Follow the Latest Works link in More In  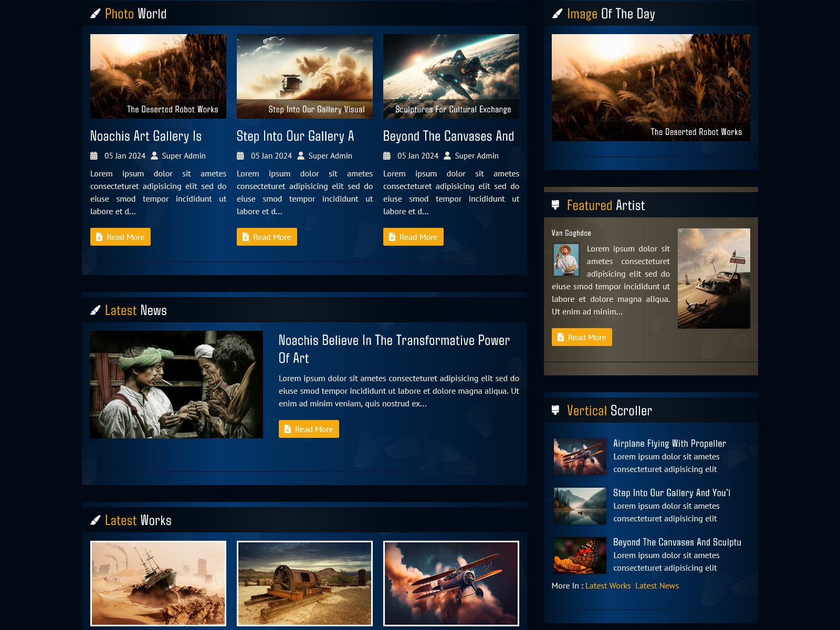608,586
